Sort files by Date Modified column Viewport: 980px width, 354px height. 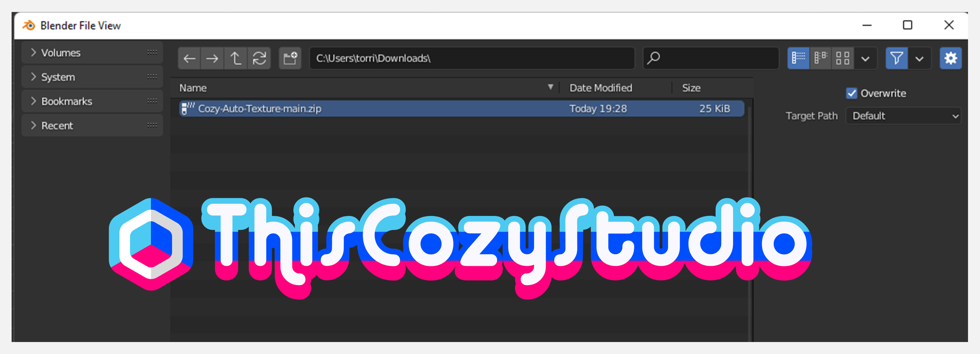click(616, 88)
